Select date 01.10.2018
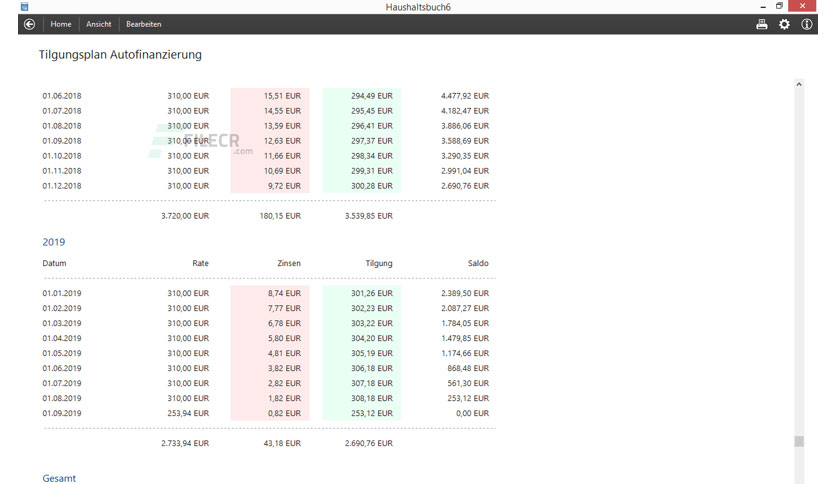 [x=62, y=156]
